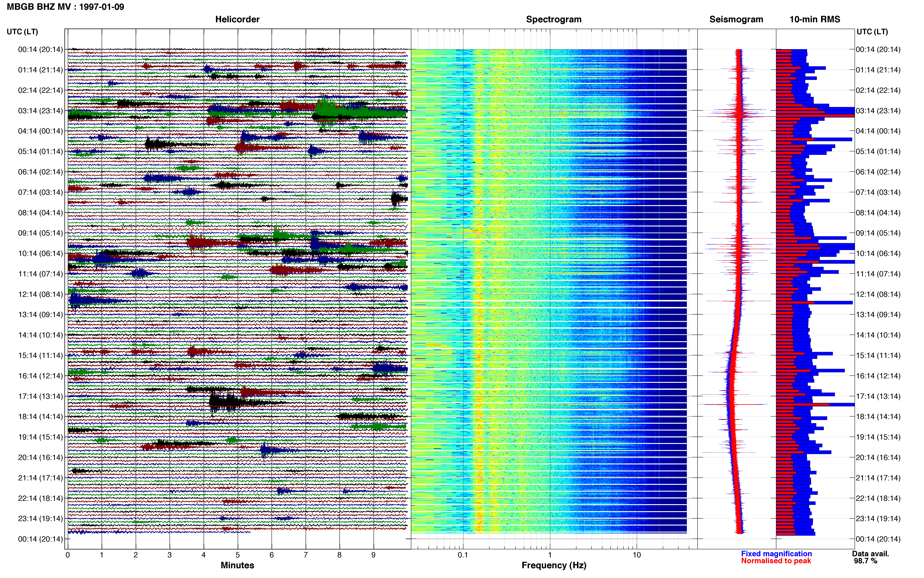This screenshot has width=924, height=578.
Task: Click the 6 tick on the Minutes axis
Action: coord(272,555)
